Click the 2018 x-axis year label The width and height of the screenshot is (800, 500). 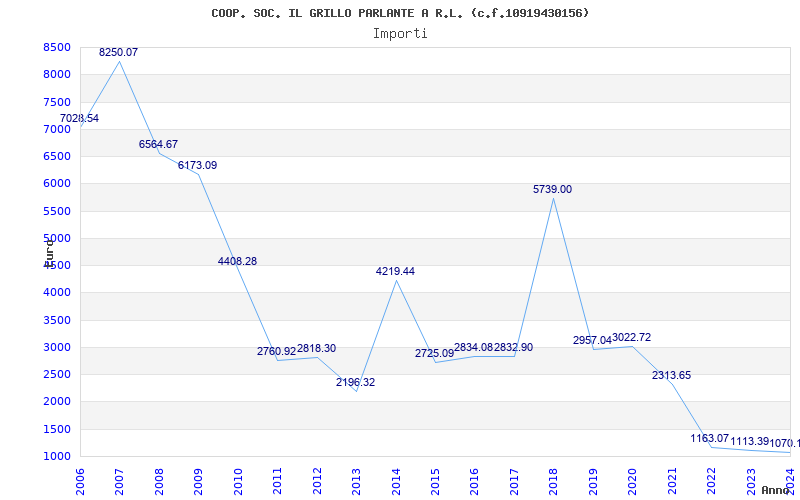(x=554, y=482)
